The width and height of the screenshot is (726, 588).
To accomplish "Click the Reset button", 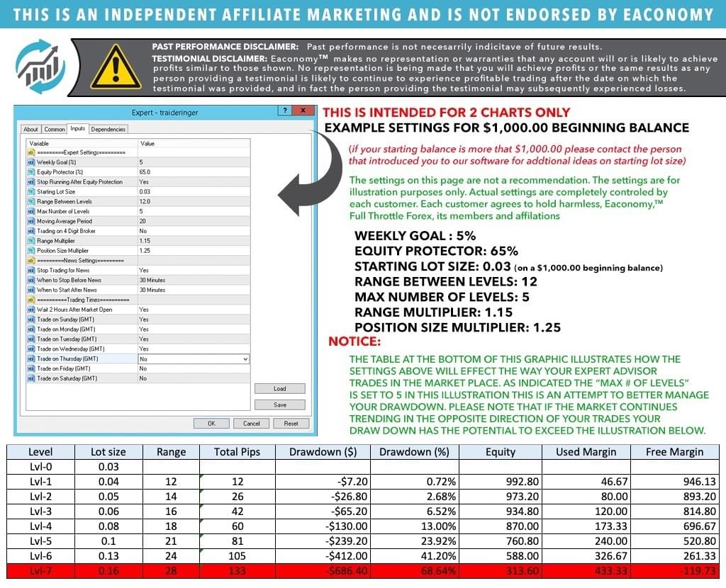I will click(291, 424).
